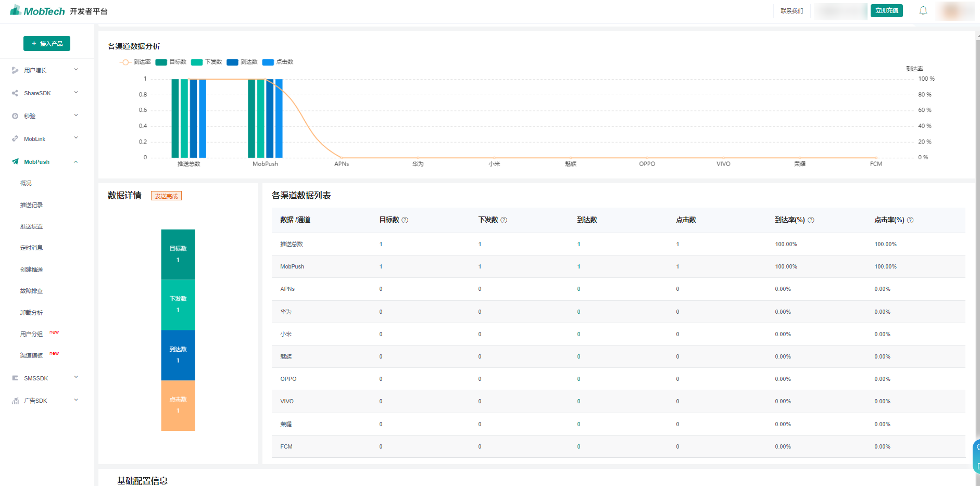Image resolution: width=980 pixels, height=486 pixels.
Task: Click the 数据/通道 column header
Action: coord(295,220)
